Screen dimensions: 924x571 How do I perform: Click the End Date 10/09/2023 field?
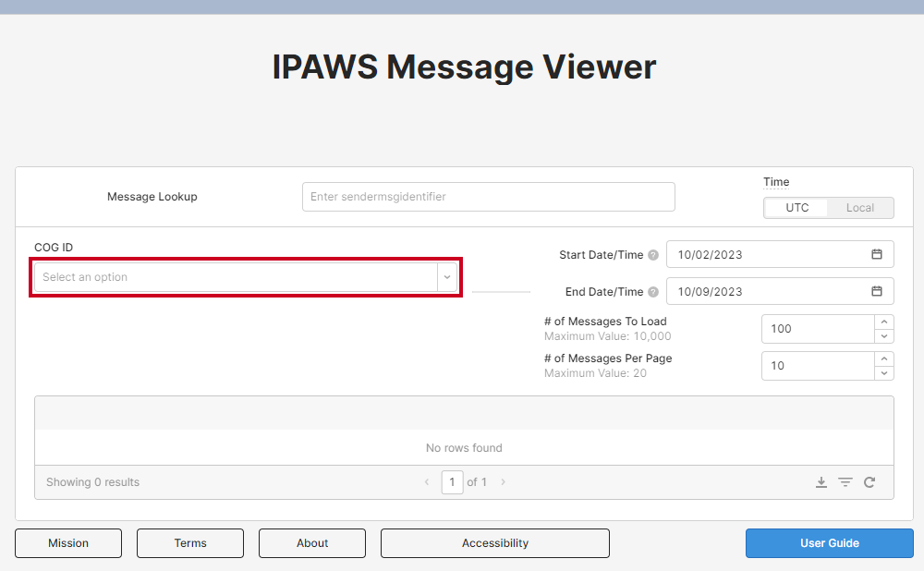[x=780, y=291]
